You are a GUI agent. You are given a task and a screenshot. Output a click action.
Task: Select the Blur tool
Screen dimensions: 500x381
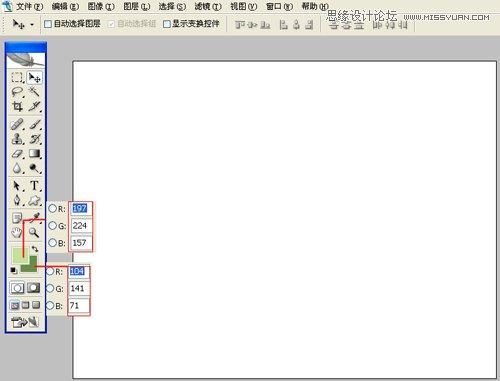(x=17, y=168)
